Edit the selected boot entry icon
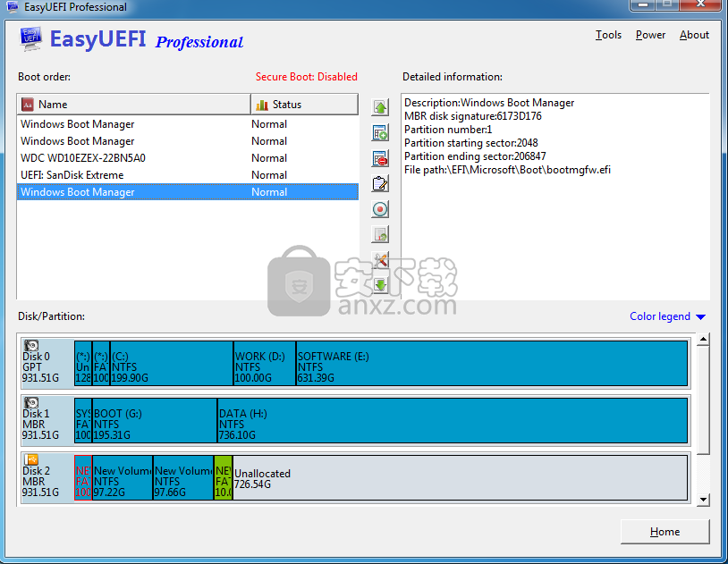The height and width of the screenshot is (564, 728). pyautogui.click(x=380, y=184)
